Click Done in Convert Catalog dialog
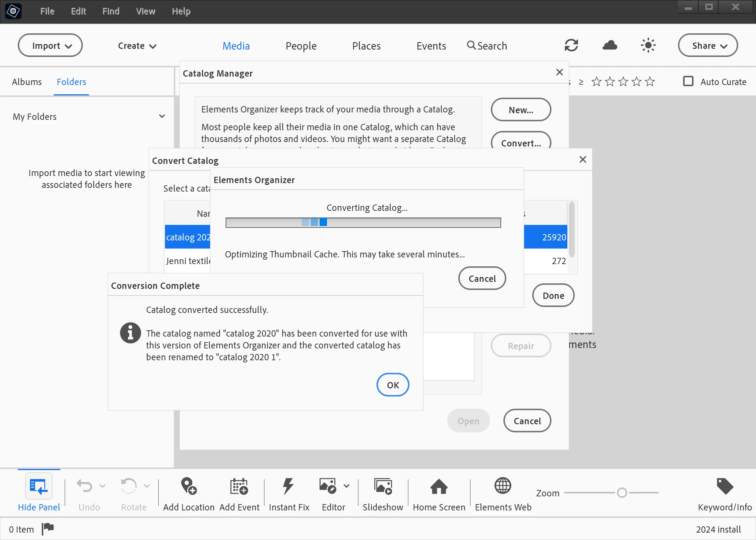The width and height of the screenshot is (756, 540). [x=553, y=296]
